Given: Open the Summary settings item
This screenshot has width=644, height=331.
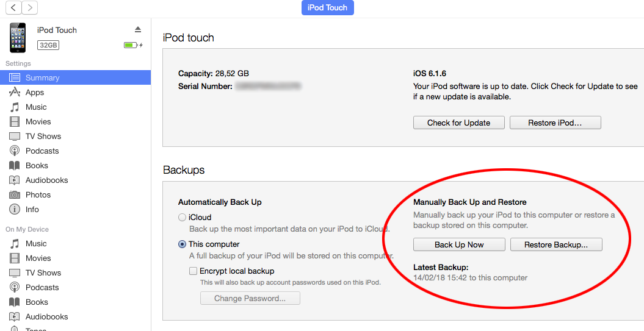Looking at the screenshot, I should [42, 77].
